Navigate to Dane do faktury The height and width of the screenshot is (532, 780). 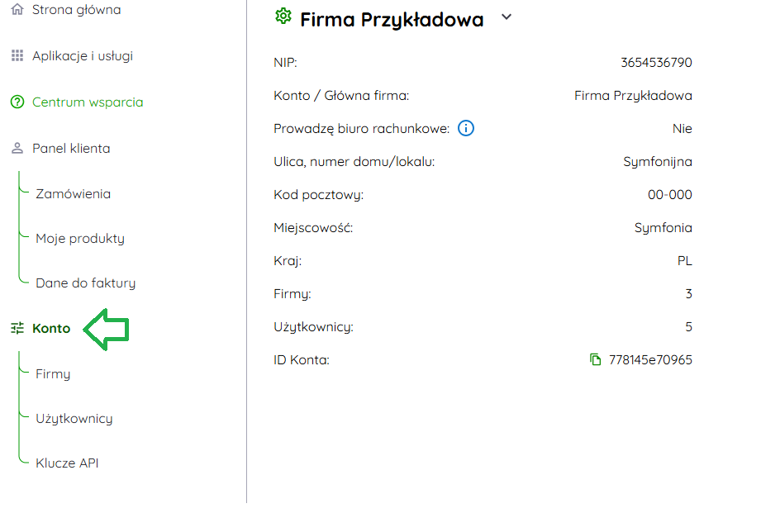[x=85, y=283]
